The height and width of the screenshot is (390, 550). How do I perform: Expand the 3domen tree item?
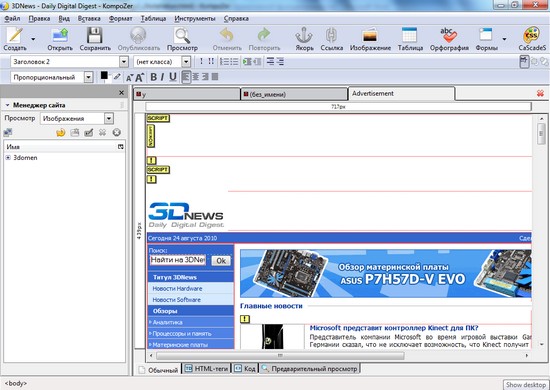[8, 158]
